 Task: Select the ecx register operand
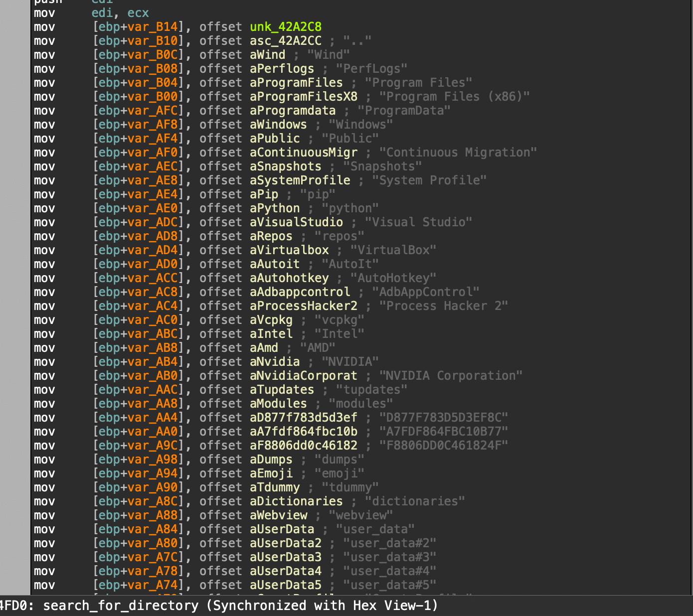pos(138,13)
